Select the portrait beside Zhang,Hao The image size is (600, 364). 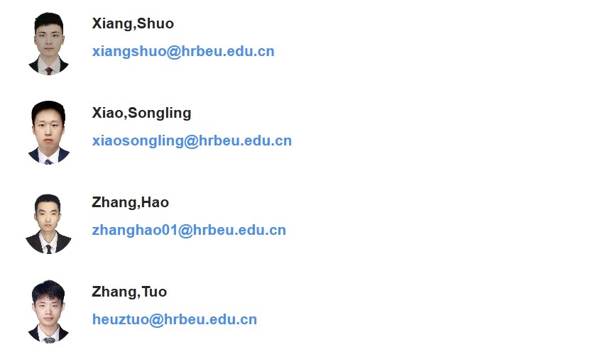pos(48,223)
